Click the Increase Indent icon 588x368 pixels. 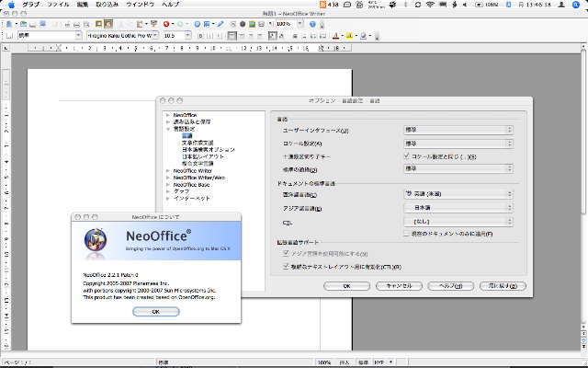tap(323, 36)
